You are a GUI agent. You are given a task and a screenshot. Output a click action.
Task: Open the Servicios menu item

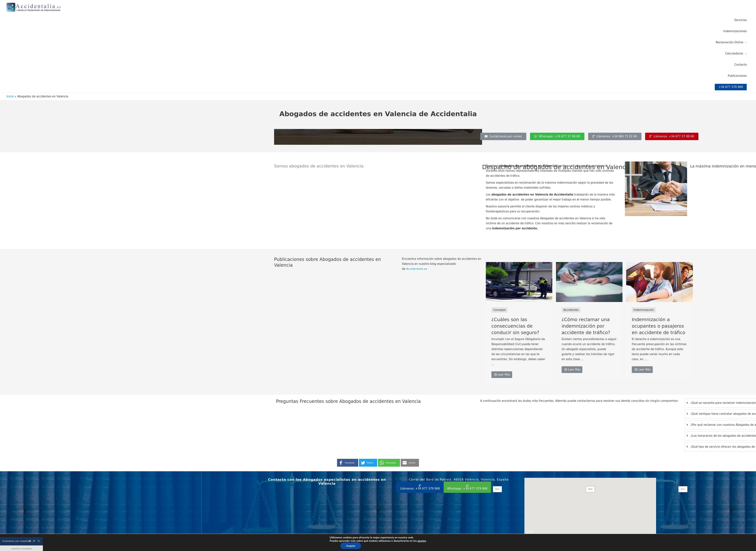(x=740, y=20)
